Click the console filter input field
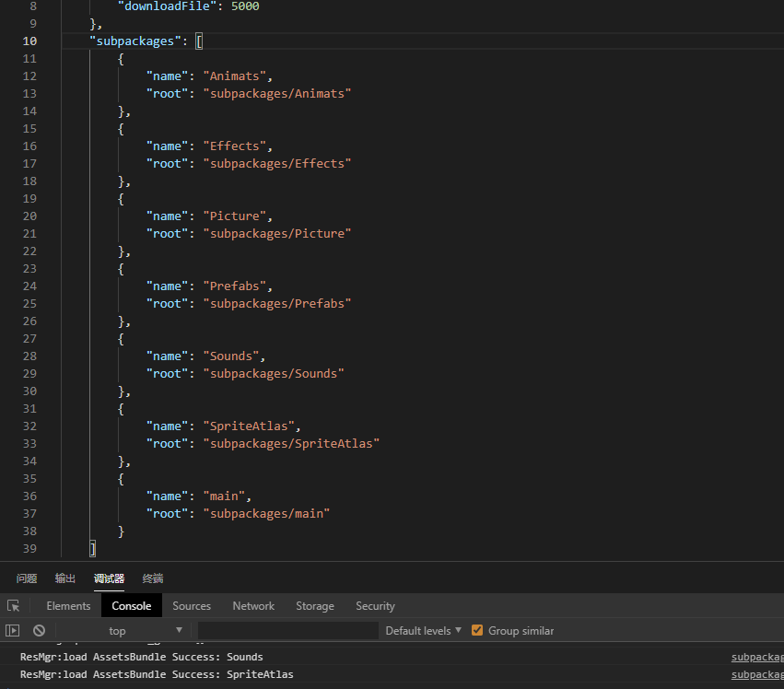This screenshot has height=689, width=784. 288,631
